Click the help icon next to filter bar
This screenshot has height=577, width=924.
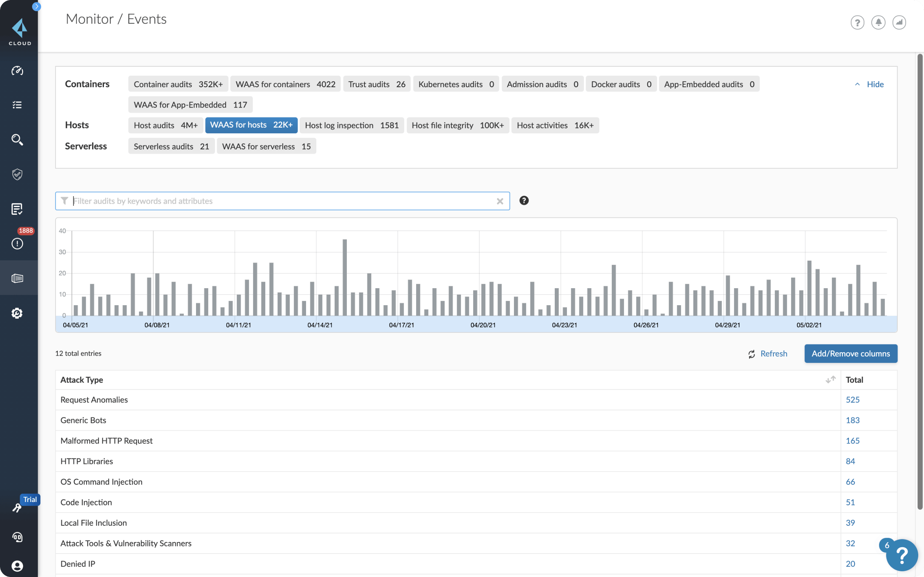(524, 201)
